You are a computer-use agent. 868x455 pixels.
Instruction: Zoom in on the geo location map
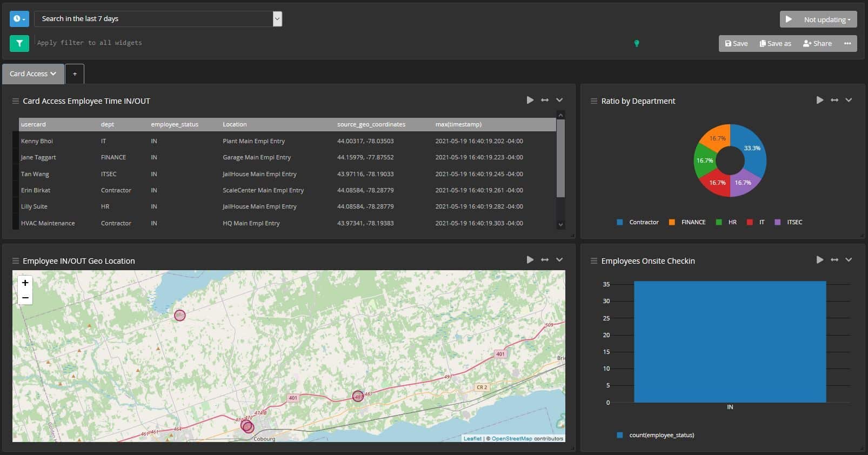pyautogui.click(x=25, y=283)
